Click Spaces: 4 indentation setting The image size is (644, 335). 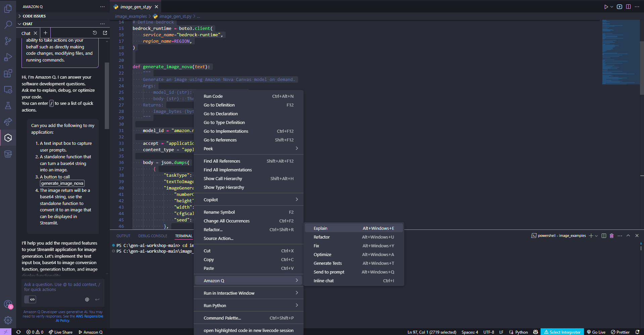coord(469,332)
